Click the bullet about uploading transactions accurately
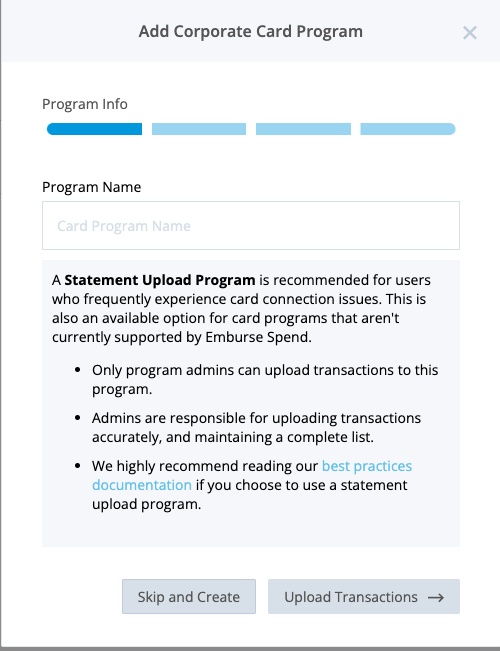This screenshot has height=651, width=500. tap(256, 427)
